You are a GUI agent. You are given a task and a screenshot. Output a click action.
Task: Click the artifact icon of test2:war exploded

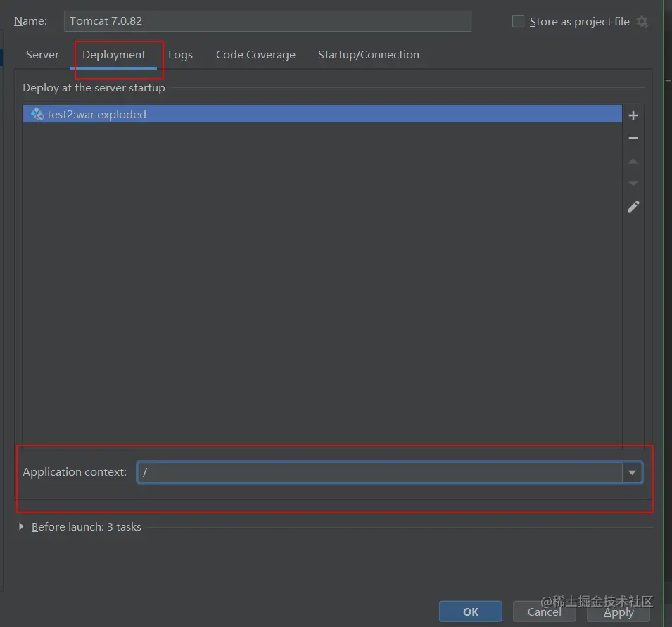(x=37, y=114)
